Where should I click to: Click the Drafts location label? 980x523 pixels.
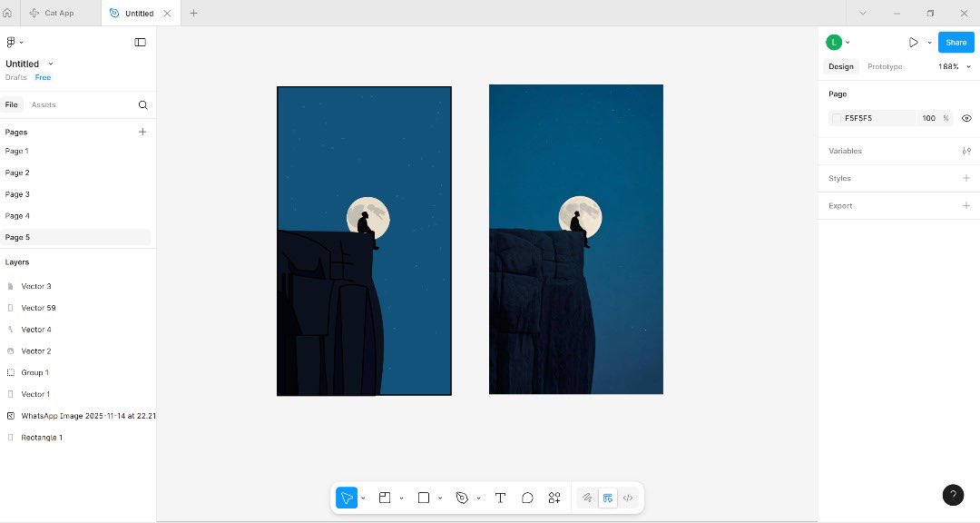click(x=16, y=77)
